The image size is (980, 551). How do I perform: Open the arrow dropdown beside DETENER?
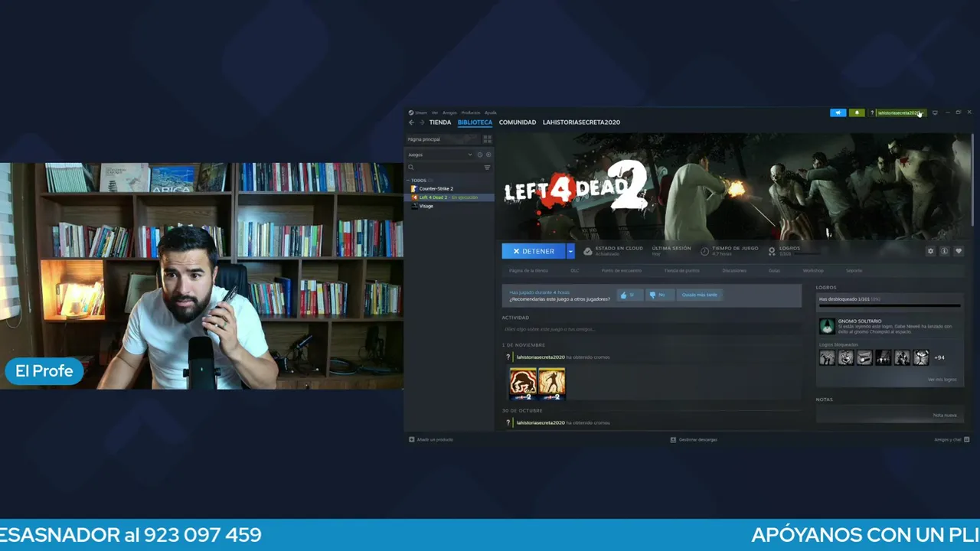(x=570, y=251)
